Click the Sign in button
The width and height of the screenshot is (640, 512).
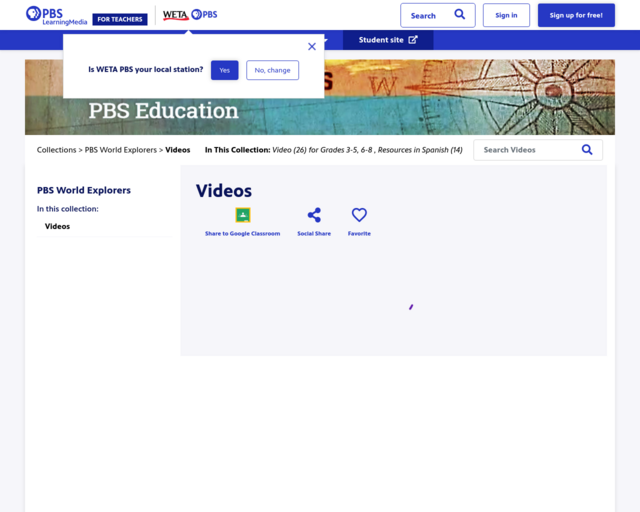tap(506, 15)
